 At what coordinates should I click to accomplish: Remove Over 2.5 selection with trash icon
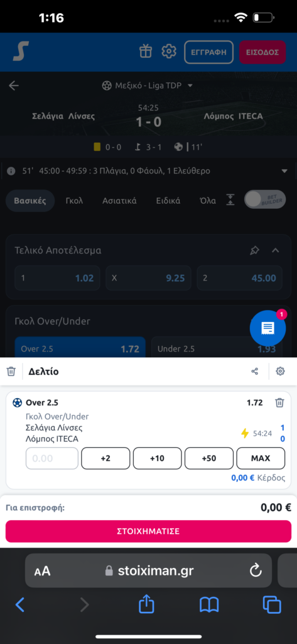[279, 402]
